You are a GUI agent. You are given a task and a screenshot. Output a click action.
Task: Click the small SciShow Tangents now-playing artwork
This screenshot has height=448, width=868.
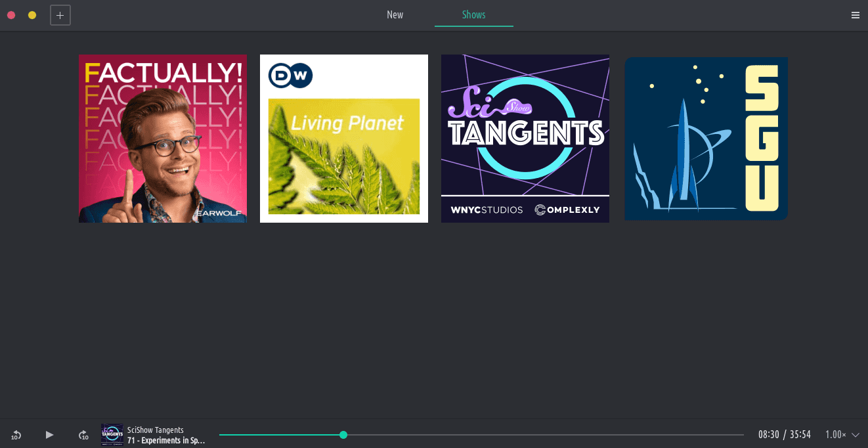click(112, 435)
